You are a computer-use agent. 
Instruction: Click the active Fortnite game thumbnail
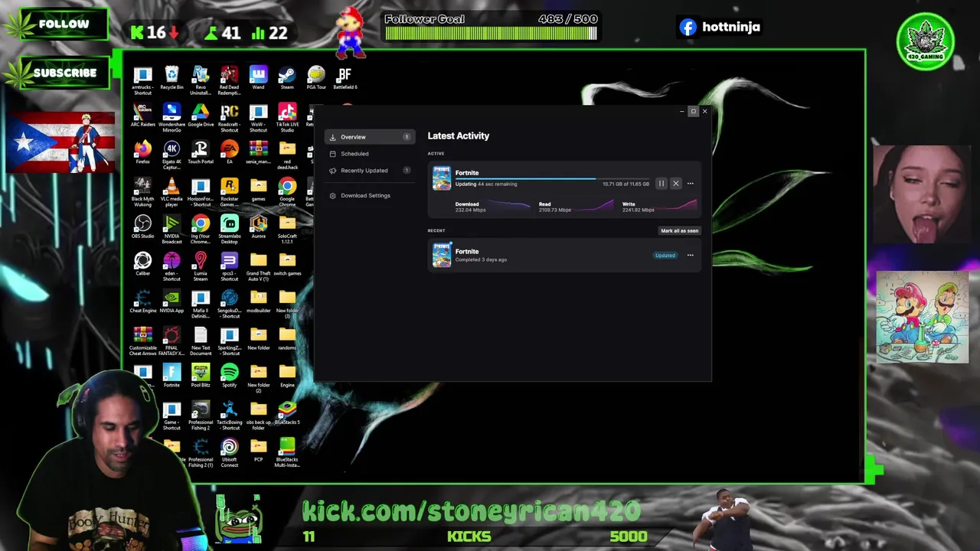(x=442, y=178)
